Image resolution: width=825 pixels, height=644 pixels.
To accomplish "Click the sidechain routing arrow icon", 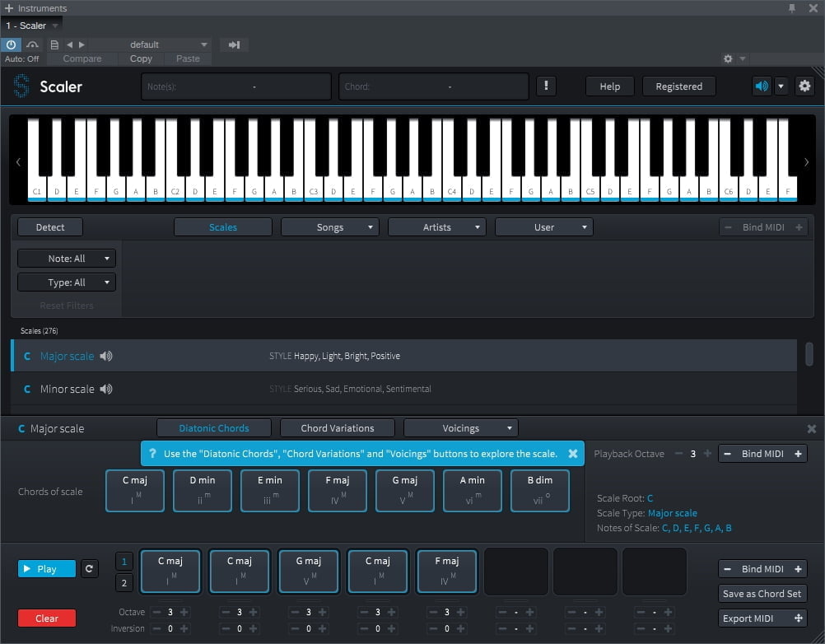I will (234, 44).
